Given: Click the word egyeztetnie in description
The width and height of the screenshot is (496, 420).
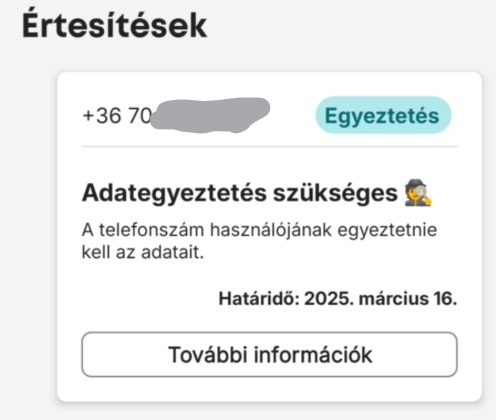Looking at the screenshot, I should coord(387,231).
